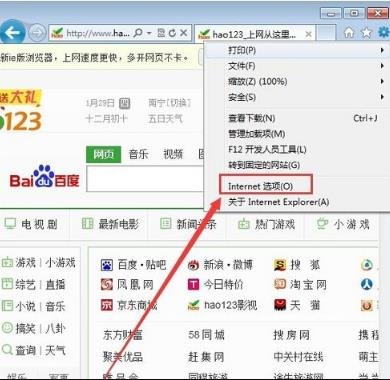Viewport: 390px width, 380px height.
Task: Click the refresh icon in address bar
Action: click(x=172, y=33)
